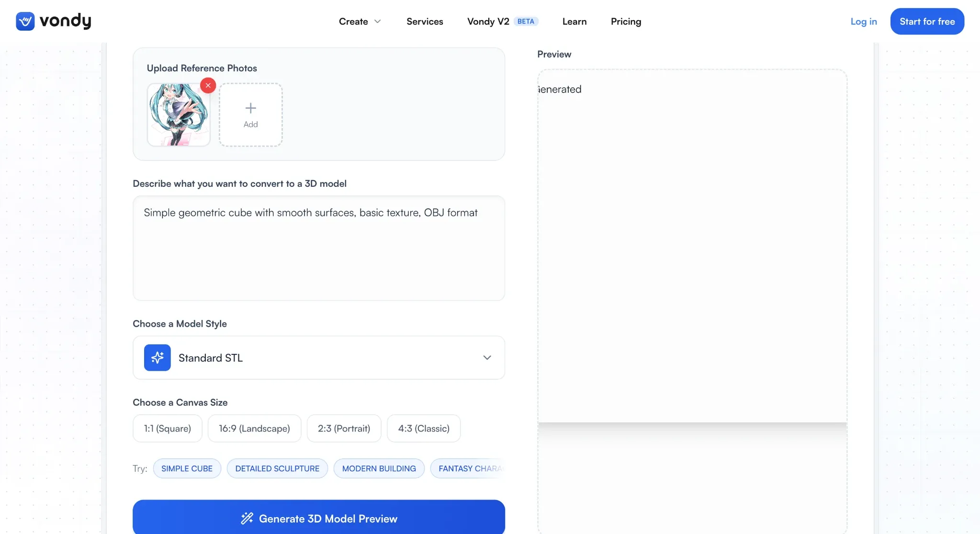Click the Start for free button
The image size is (980, 534).
(x=927, y=22)
